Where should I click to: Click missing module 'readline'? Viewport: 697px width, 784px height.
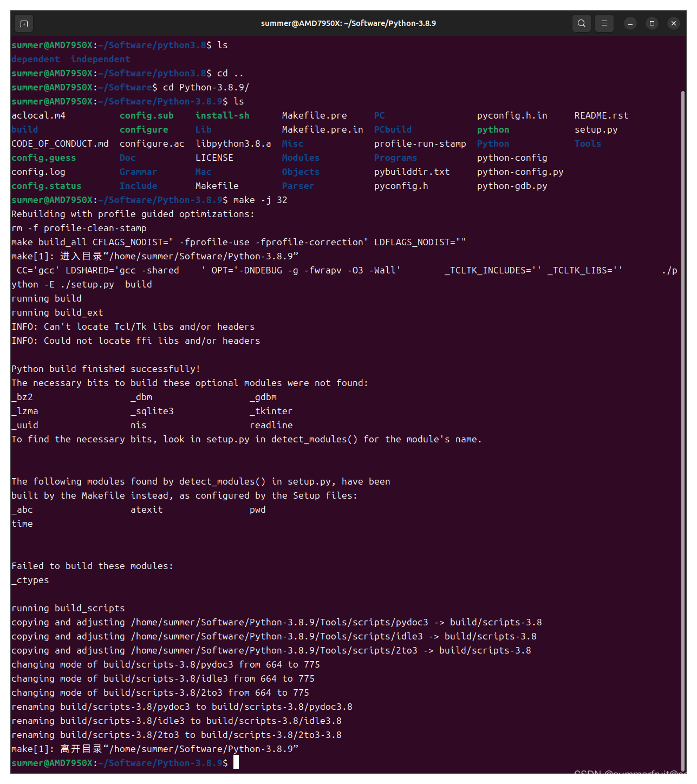271,425
